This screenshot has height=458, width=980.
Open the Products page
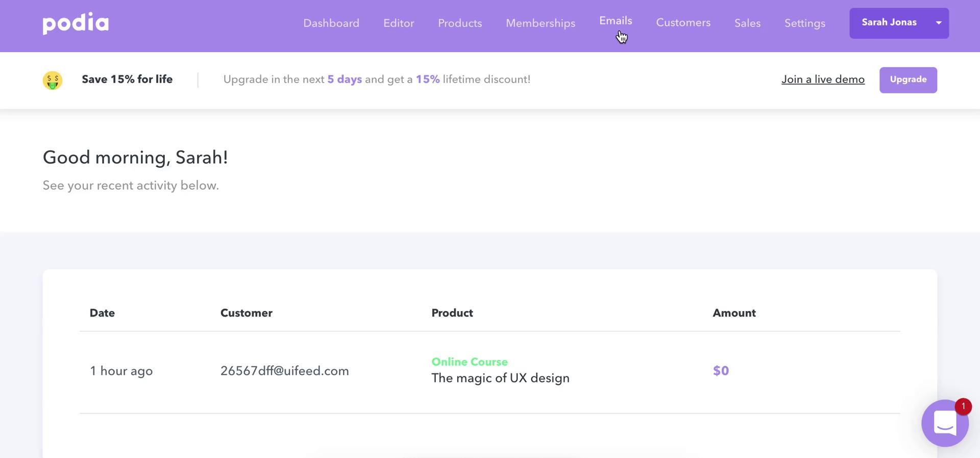[x=460, y=23]
